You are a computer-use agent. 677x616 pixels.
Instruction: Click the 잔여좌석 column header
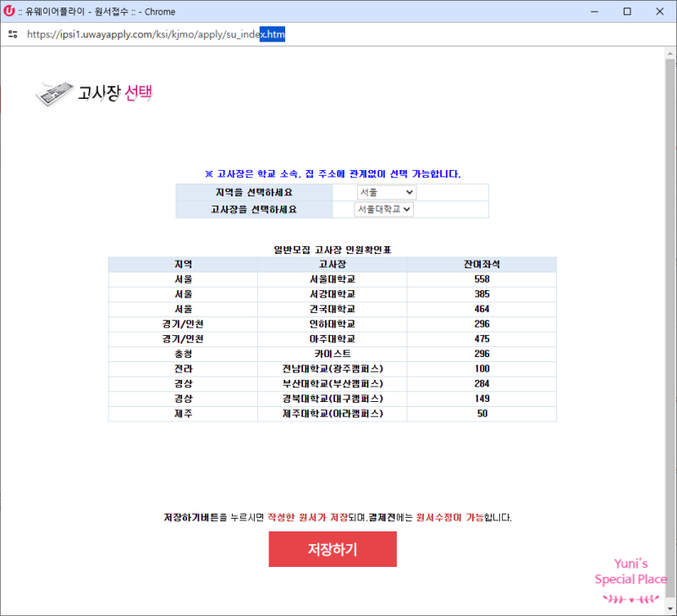(481, 263)
